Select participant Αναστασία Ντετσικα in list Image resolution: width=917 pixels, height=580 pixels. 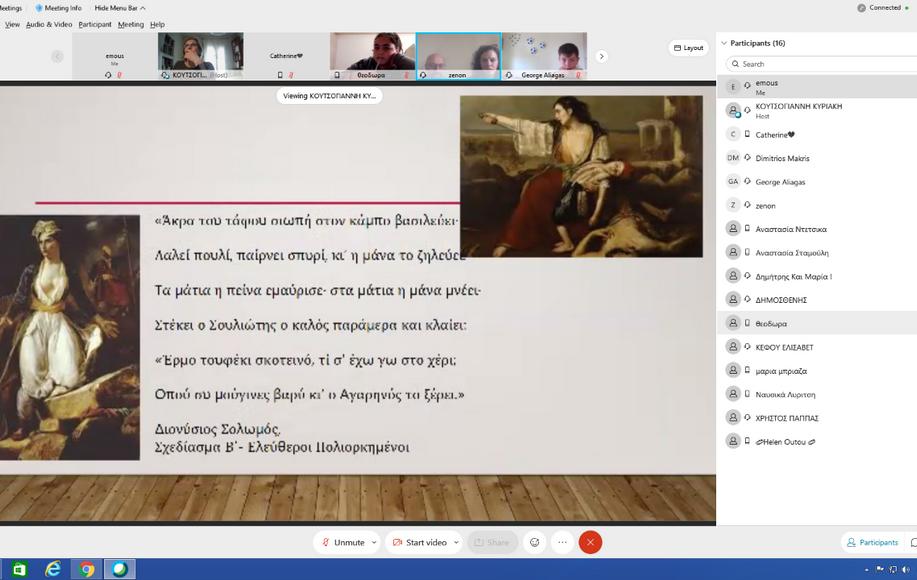pyautogui.click(x=817, y=229)
